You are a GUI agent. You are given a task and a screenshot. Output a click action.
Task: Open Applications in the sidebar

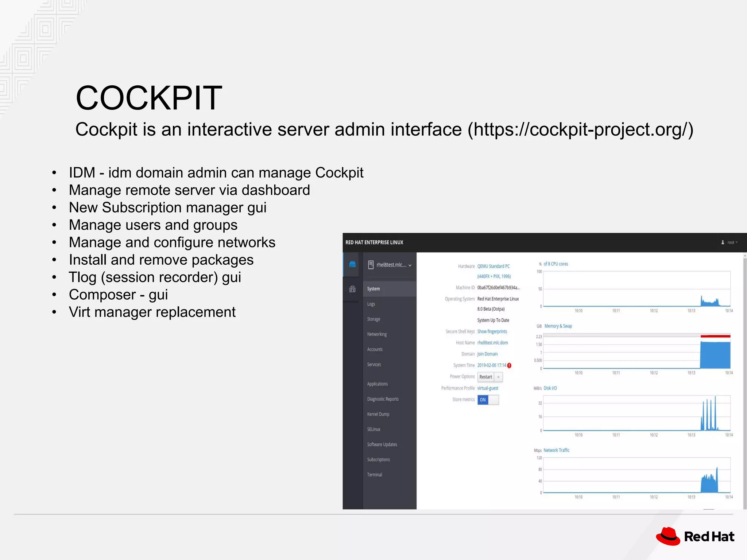(390, 384)
